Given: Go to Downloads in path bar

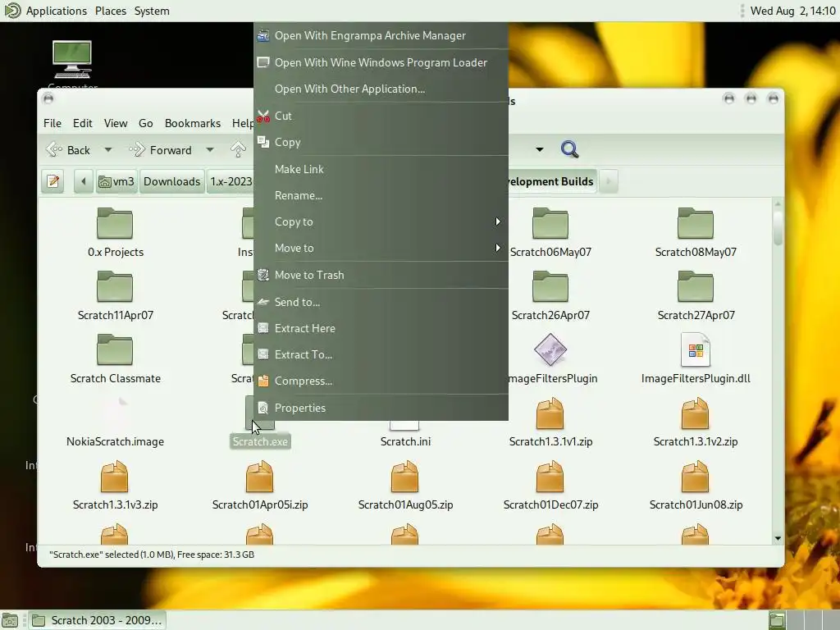Looking at the screenshot, I should point(172,181).
